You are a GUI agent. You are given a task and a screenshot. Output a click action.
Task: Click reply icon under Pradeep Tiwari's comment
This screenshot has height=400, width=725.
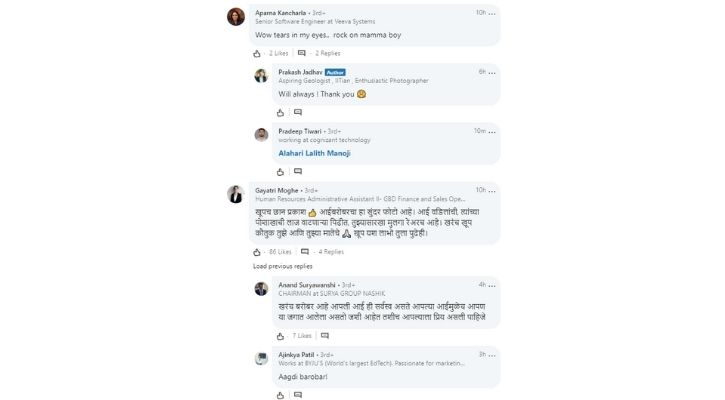point(298,171)
